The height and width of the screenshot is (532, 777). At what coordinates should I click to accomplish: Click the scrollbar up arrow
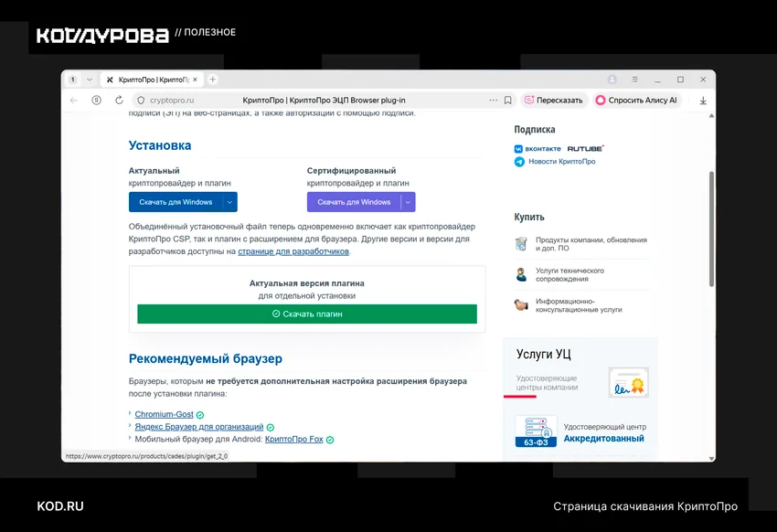click(x=711, y=116)
